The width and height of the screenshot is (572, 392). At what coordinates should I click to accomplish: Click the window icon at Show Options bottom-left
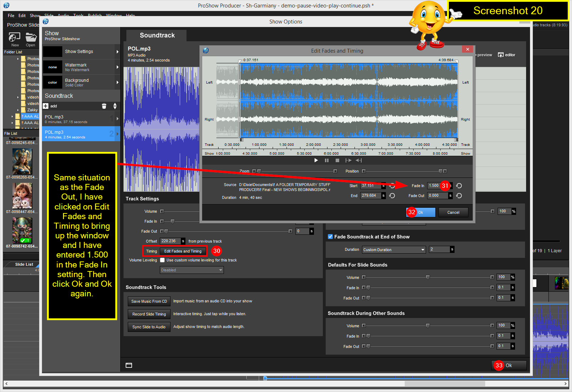pyautogui.click(x=129, y=365)
